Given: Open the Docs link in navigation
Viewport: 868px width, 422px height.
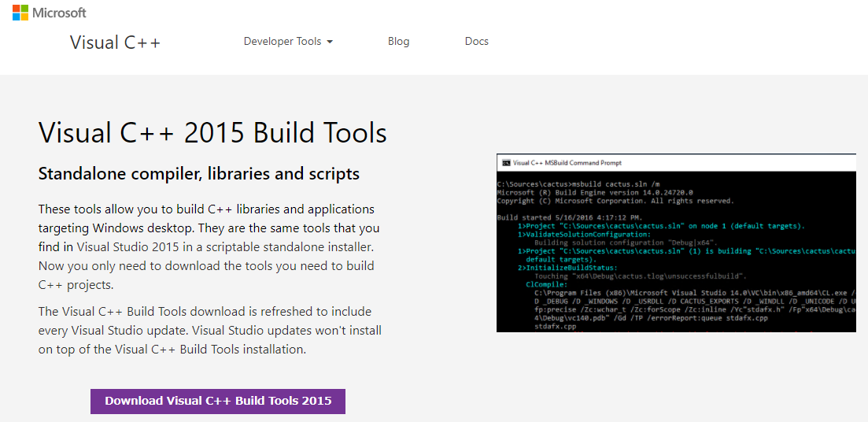Looking at the screenshot, I should coord(476,42).
